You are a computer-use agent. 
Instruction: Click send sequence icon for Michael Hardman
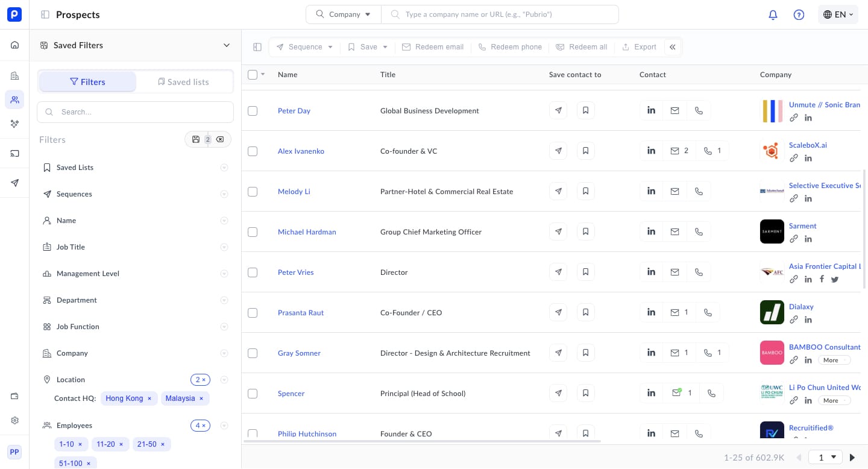(x=558, y=231)
